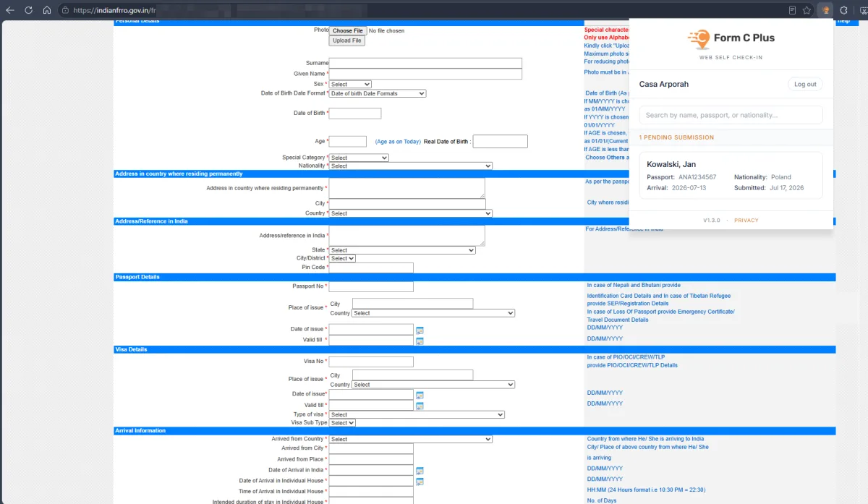Screen dimensions: 868x504
Task: Click the Surname text field
Action: pyautogui.click(x=425, y=63)
